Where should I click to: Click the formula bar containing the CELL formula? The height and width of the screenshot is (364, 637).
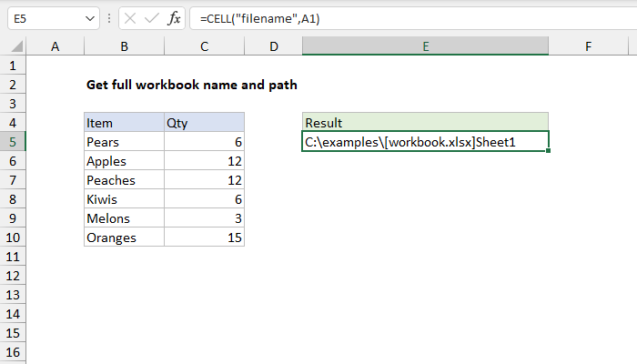413,19
